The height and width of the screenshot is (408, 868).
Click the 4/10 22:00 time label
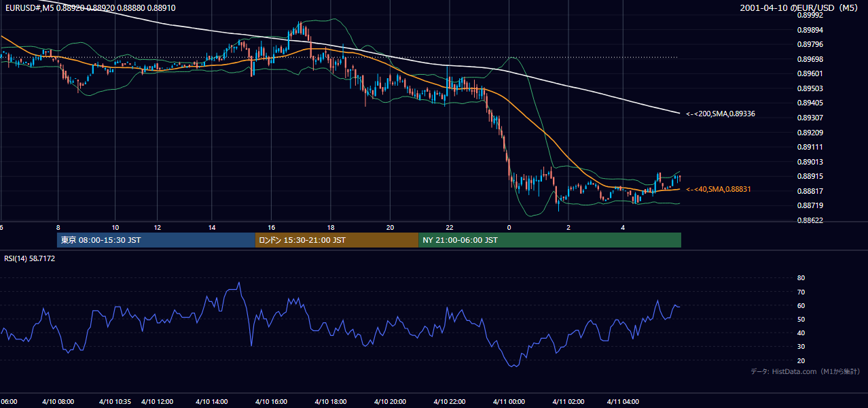(x=450, y=401)
